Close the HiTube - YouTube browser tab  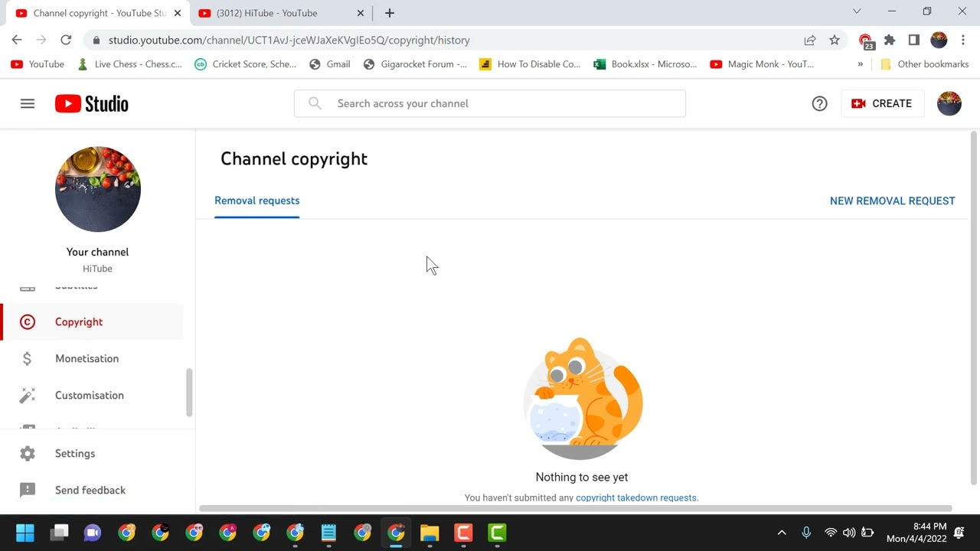361,13
